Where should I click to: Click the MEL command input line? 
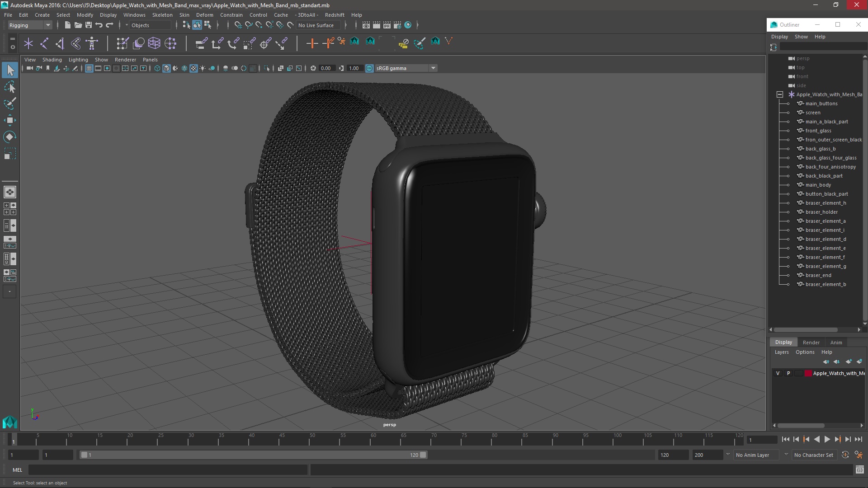click(x=168, y=470)
